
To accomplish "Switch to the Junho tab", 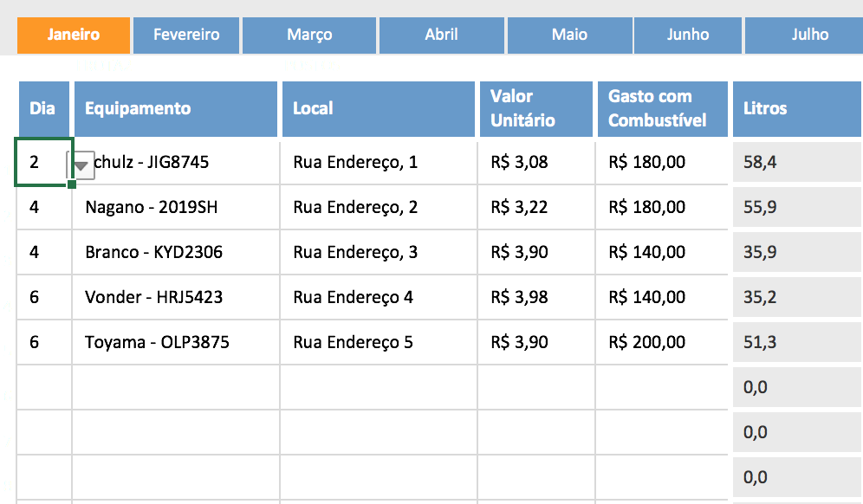I will pyautogui.click(x=688, y=36).
